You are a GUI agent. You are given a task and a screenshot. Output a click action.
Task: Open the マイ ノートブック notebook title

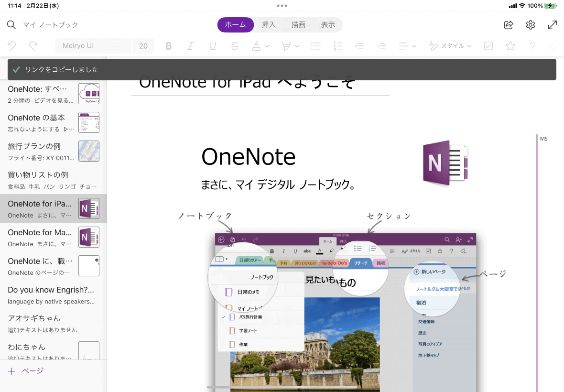50,24
